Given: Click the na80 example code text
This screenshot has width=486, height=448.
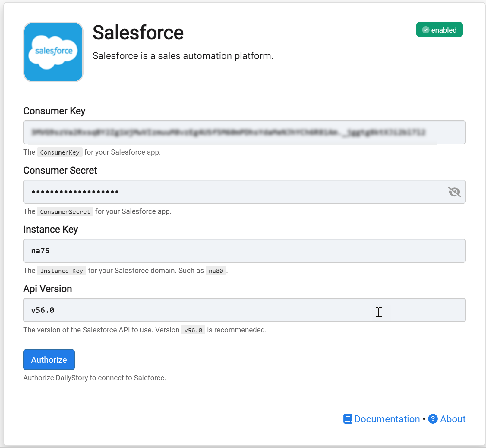Looking at the screenshot, I should 216,271.
